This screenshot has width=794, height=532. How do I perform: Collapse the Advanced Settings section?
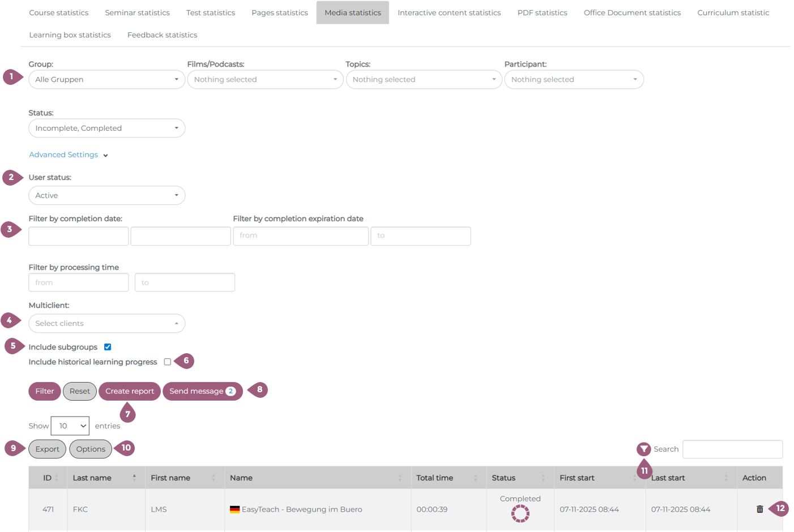point(68,155)
